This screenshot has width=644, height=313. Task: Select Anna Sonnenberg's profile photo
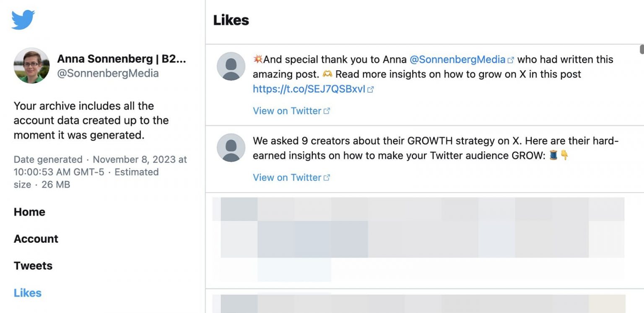32,65
